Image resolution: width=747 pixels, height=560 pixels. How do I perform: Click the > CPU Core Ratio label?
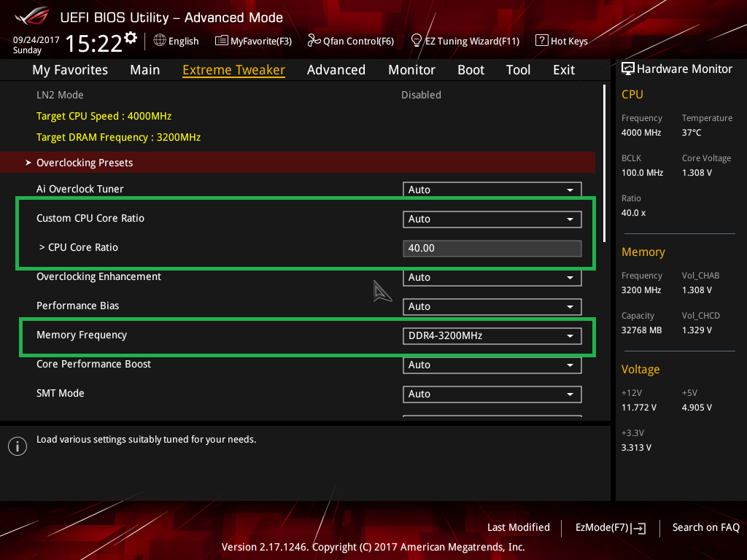pyautogui.click(x=79, y=247)
